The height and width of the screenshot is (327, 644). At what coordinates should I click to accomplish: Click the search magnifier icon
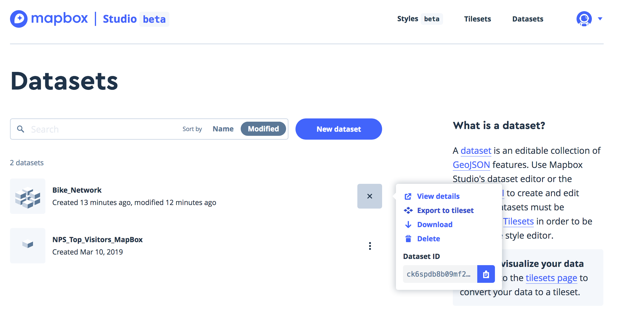click(20, 129)
